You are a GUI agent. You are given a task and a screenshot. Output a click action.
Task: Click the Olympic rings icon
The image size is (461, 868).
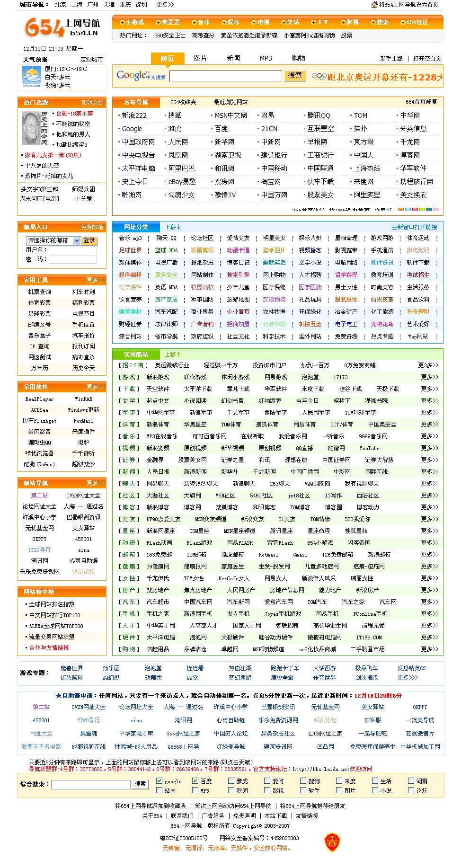pyautogui.click(x=319, y=77)
